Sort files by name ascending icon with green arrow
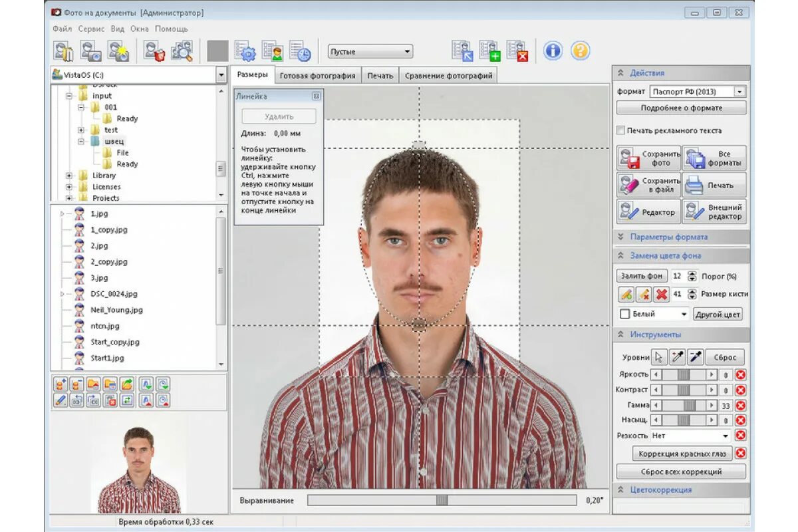Screen dimensions: 798x532 (x=147, y=384)
